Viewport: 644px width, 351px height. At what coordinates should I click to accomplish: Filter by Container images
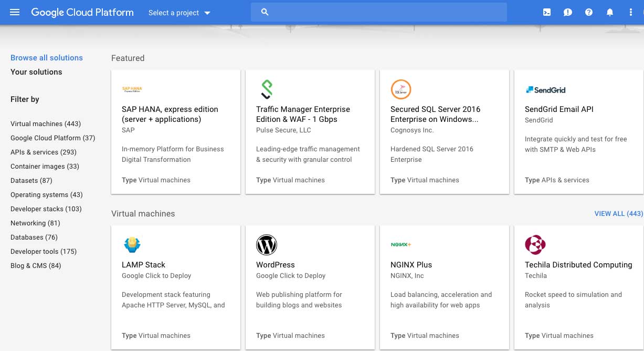coord(45,167)
